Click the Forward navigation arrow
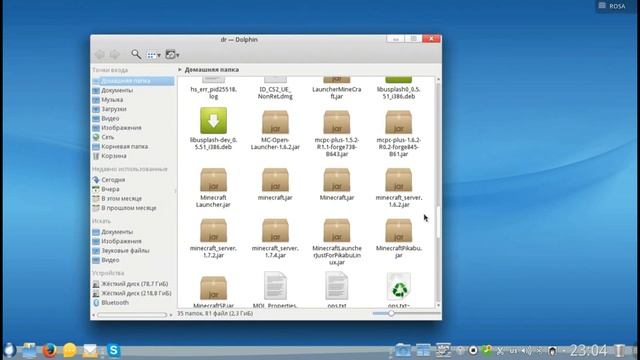 [x=115, y=54]
